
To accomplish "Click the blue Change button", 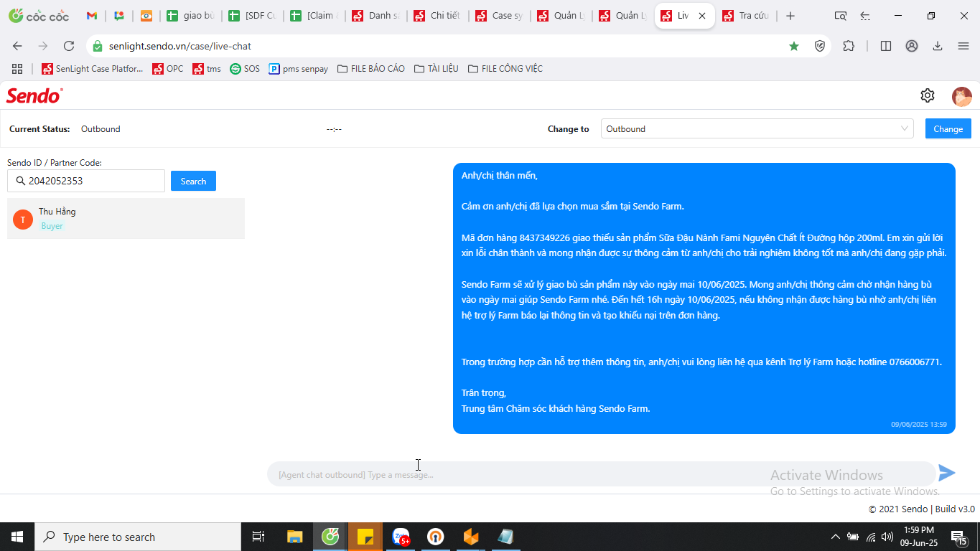I will coord(948,129).
